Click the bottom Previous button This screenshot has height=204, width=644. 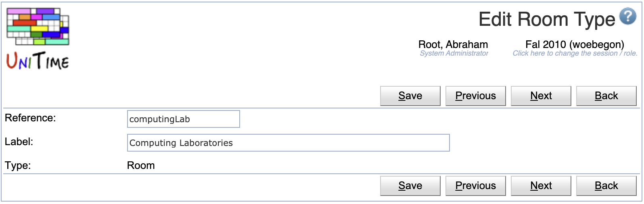pyautogui.click(x=476, y=186)
